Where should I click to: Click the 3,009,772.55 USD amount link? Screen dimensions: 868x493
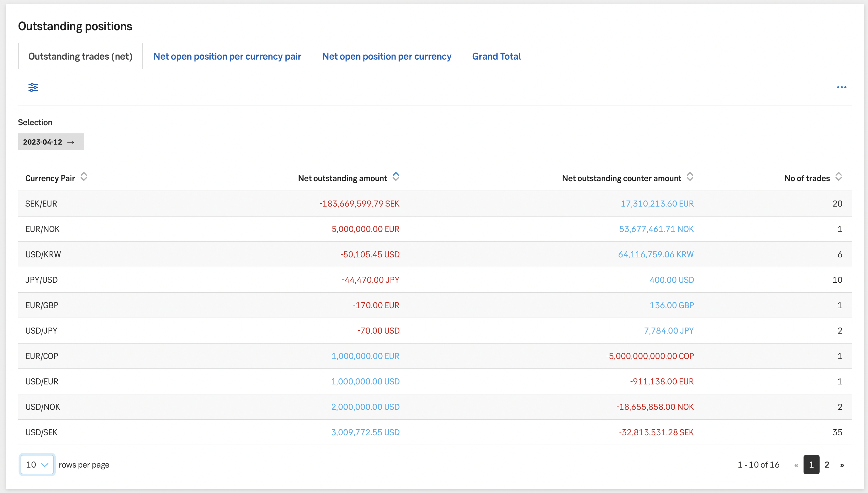(x=365, y=432)
